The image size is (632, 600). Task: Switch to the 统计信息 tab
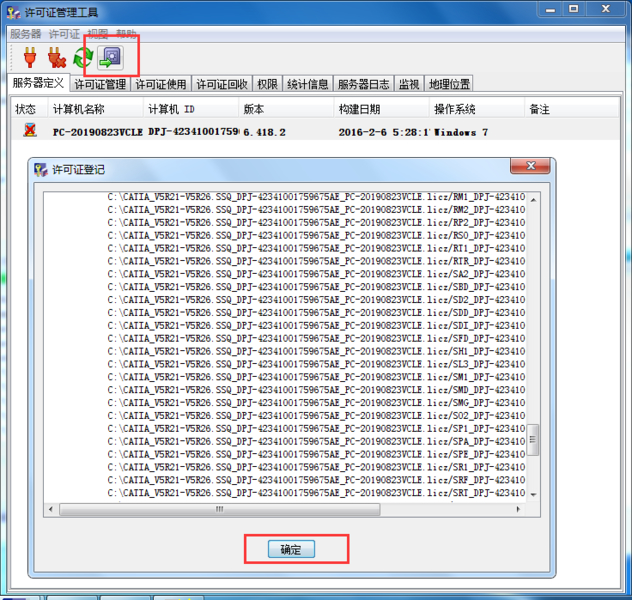coord(308,84)
